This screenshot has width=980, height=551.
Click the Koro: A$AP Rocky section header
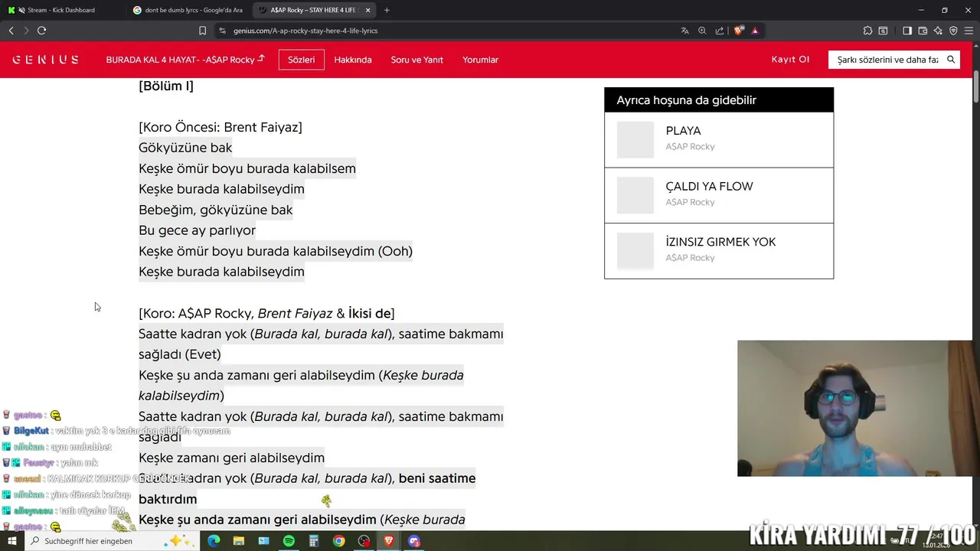pyautogui.click(x=266, y=313)
